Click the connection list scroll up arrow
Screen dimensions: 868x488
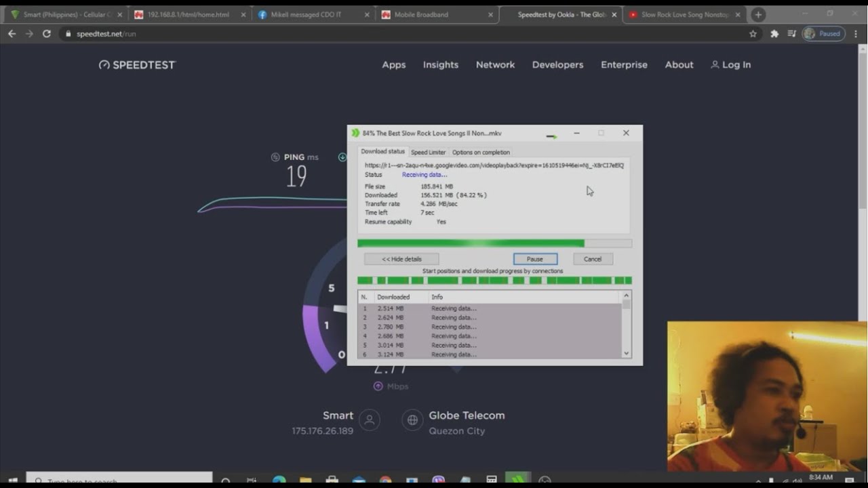(x=627, y=296)
